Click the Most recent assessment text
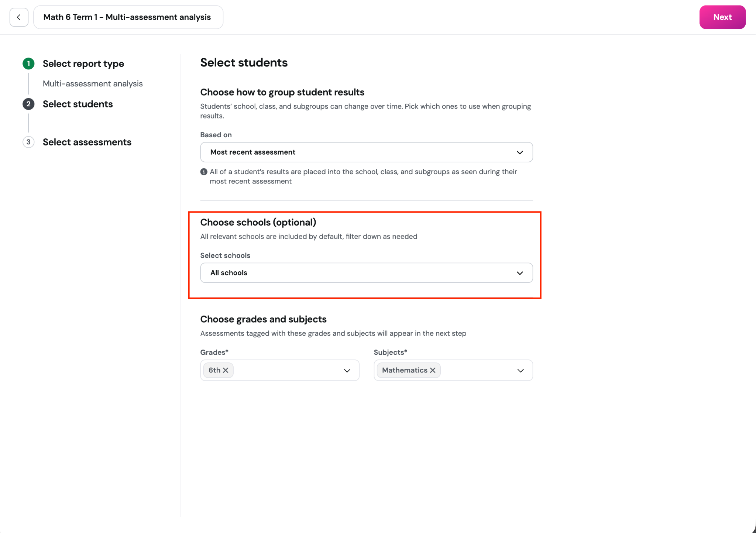This screenshot has width=756, height=533. (x=253, y=152)
